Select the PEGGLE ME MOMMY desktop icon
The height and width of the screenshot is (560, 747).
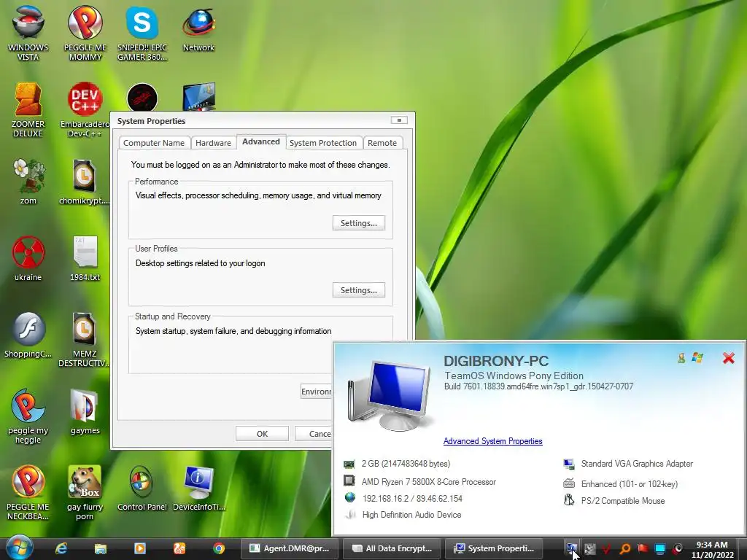coord(85,32)
